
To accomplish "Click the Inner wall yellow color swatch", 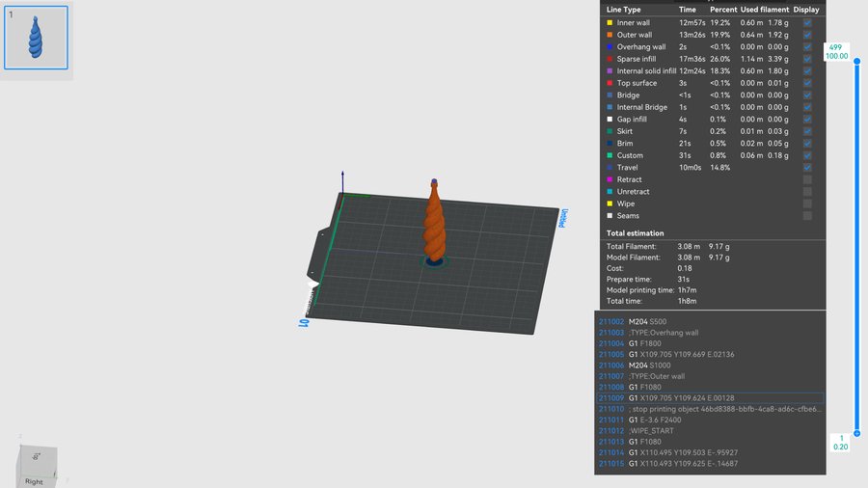I will (x=610, y=23).
